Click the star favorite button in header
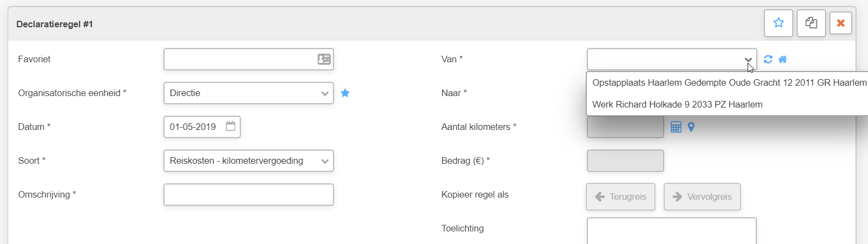Screen dimensions: 868x244 tap(778, 23)
